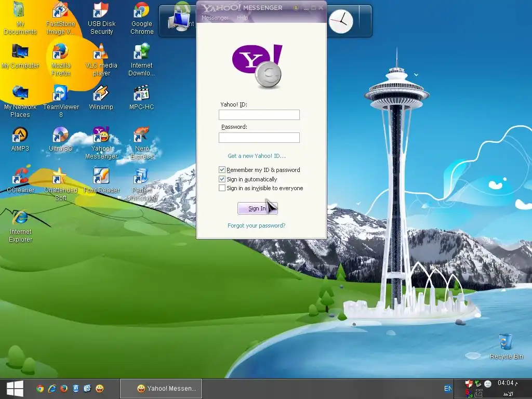This screenshot has height=399, width=532.
Task: Click Firefox icon in taskbar quick launch
Action: pyautogui.click(x=64, y=389)
